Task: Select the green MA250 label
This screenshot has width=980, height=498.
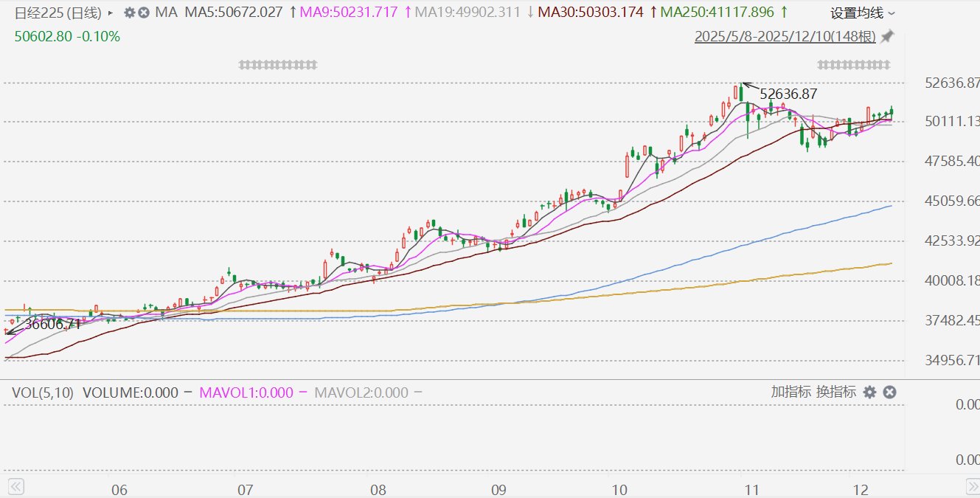Action: pyautogui.click(x=717, y=13)
